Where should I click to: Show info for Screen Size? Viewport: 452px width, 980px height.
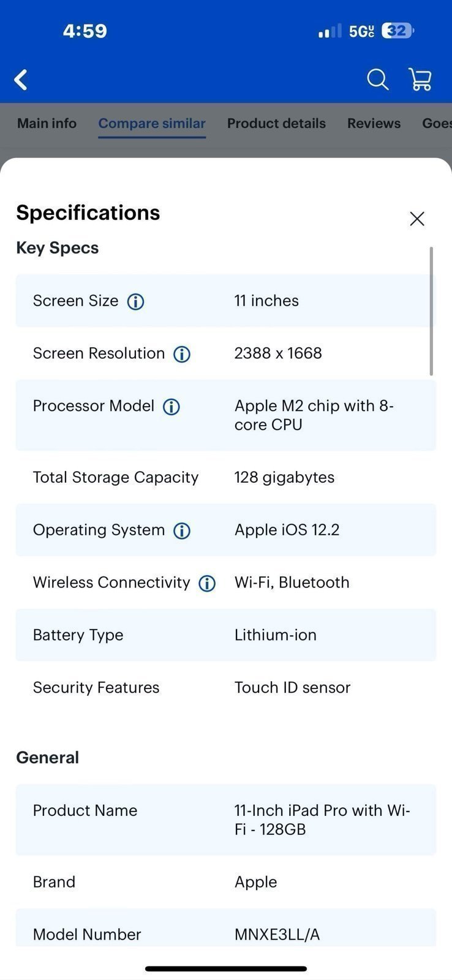coord(135,301)
